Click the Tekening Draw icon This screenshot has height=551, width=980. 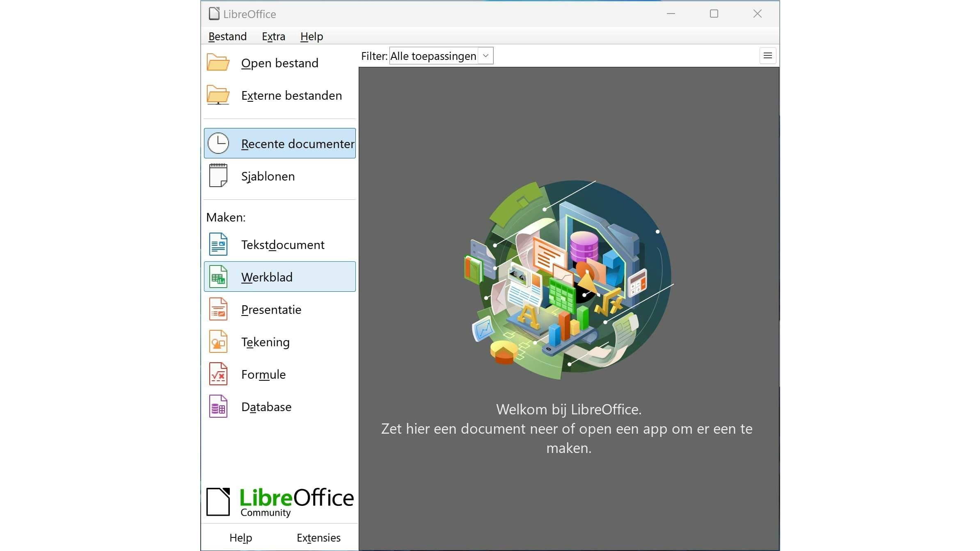coord(218,342)
